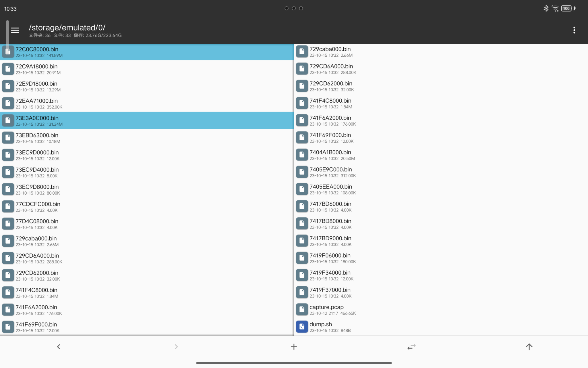Click the dump.sh script file icon
588x368 pixels.
tap(302, 327)
